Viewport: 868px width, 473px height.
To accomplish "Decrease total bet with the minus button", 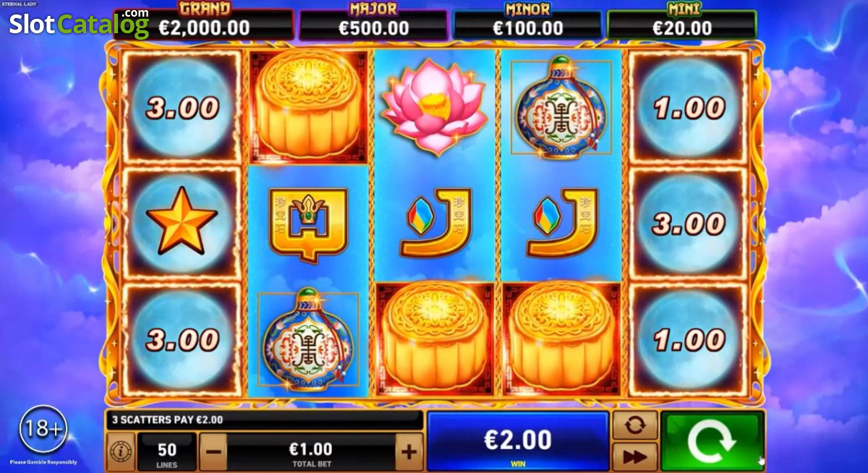I will click(213, 453).
